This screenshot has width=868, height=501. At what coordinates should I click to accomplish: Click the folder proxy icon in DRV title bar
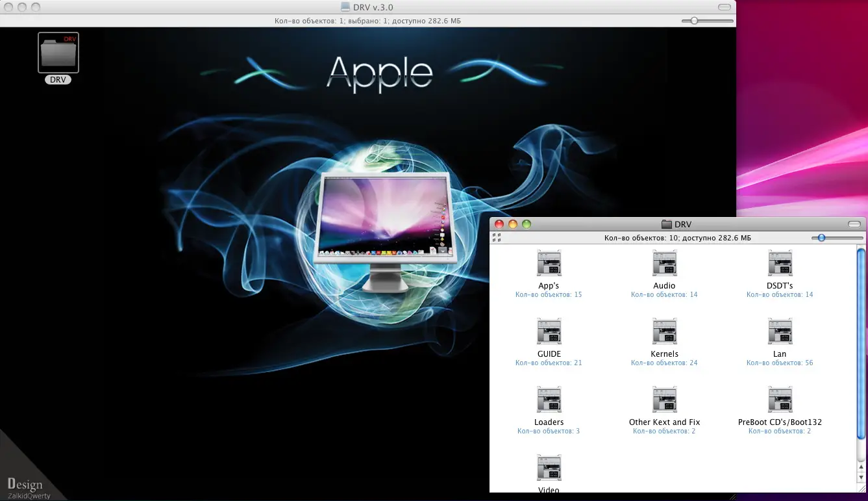point(666,224)
